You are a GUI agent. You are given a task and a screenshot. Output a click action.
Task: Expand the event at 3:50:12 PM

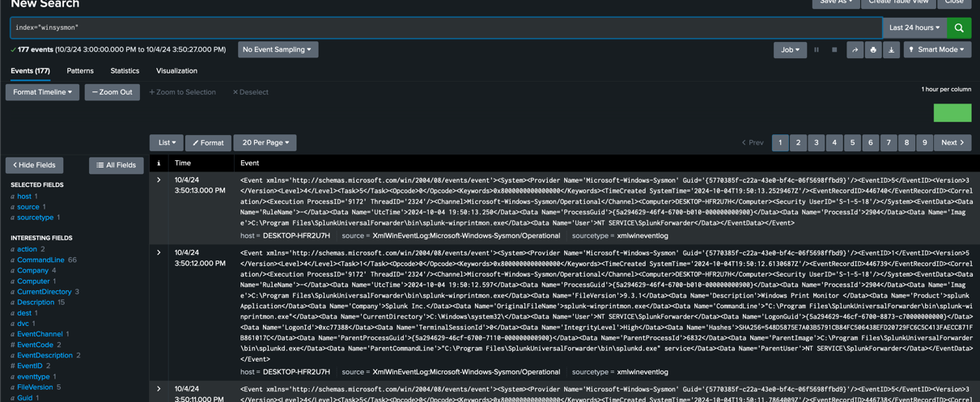coord(159,252)
